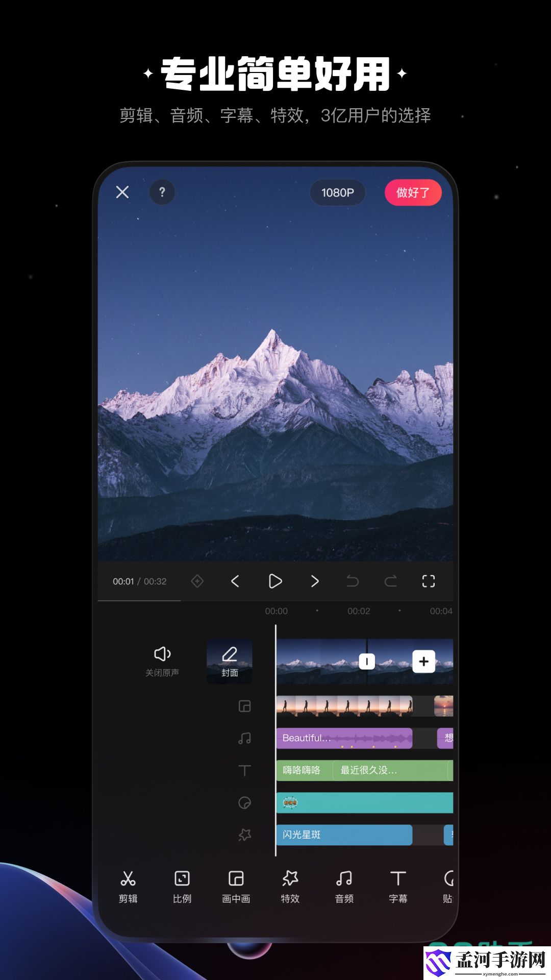Viewport: 551px width, 980px height.
Task: Redo the last undone edit
Action: point(391,581)
